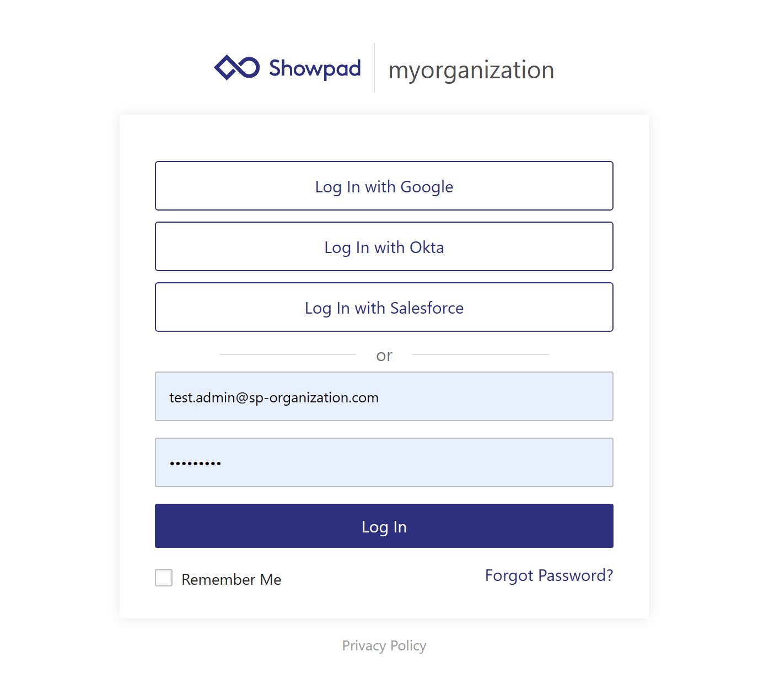Click the Showpad infinity logo

pos(237,67)
